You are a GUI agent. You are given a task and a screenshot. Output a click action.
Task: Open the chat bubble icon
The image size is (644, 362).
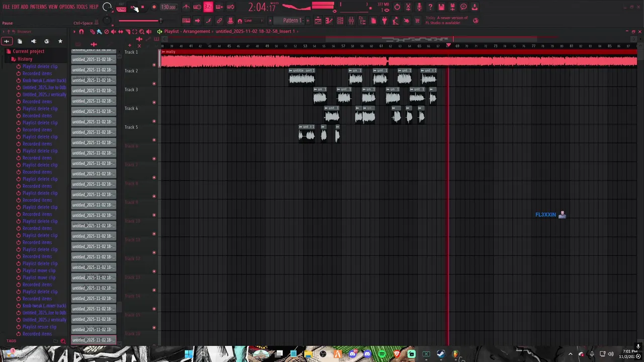[463, 7]
